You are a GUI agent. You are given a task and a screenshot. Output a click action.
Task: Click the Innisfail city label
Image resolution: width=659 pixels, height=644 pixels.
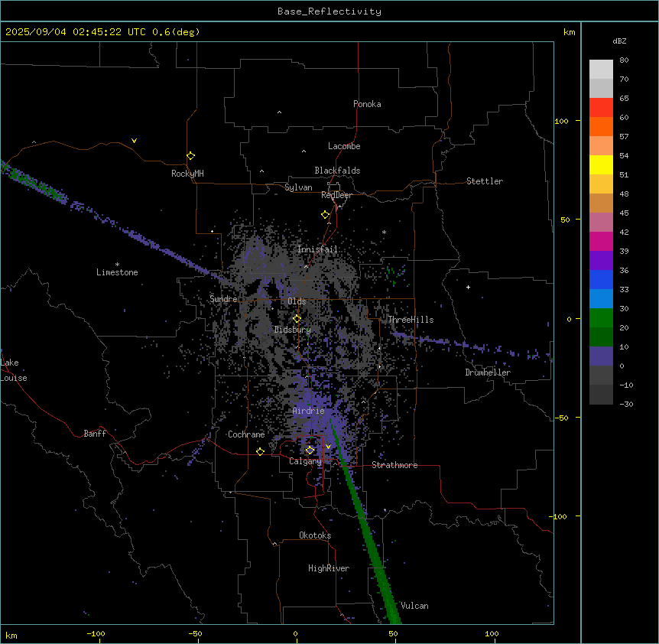(317, 249)
